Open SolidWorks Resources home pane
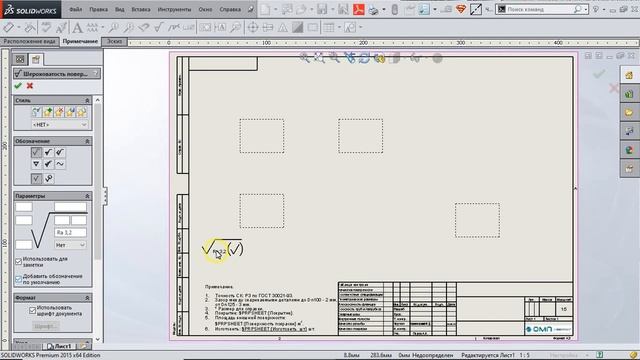640x360 pixels. point(629,75)
